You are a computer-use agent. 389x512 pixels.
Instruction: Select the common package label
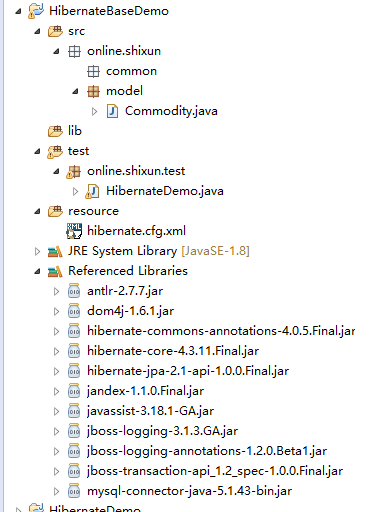131,71
